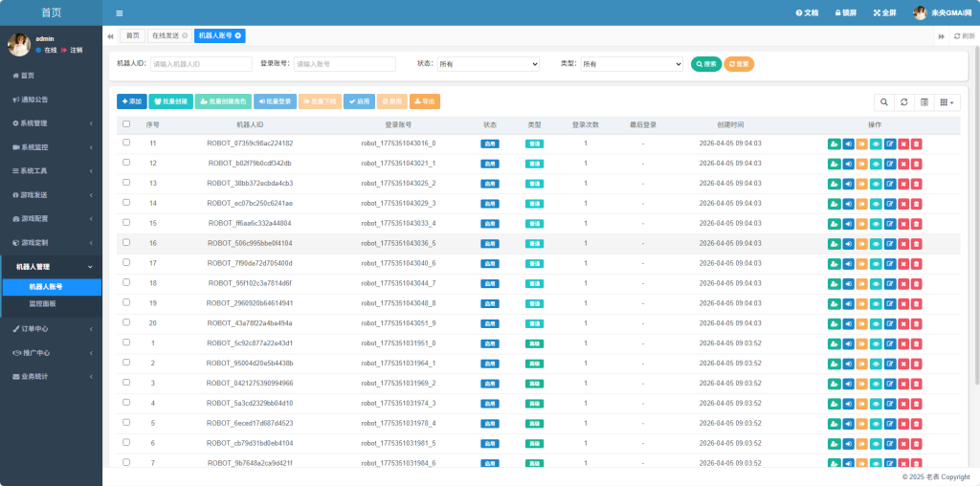
Task: Click the trash delete icon for row 17
Action: click(x=916, y=264)
